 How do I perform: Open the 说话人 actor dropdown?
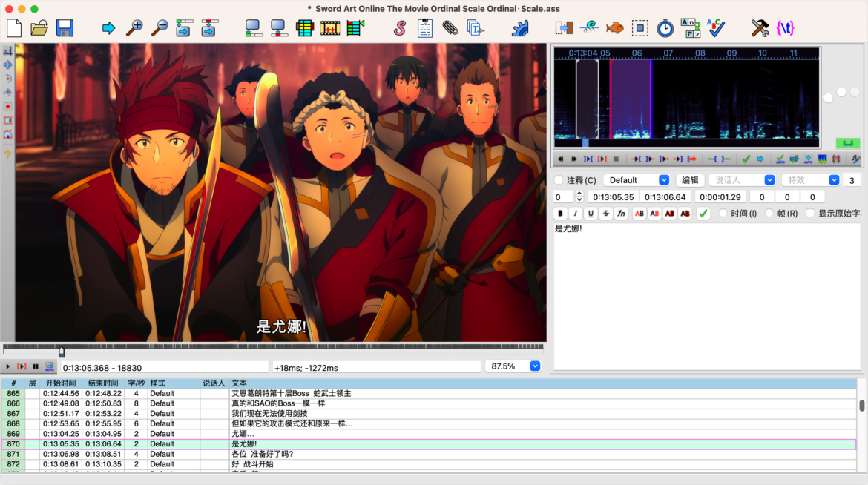click(742, 180)
